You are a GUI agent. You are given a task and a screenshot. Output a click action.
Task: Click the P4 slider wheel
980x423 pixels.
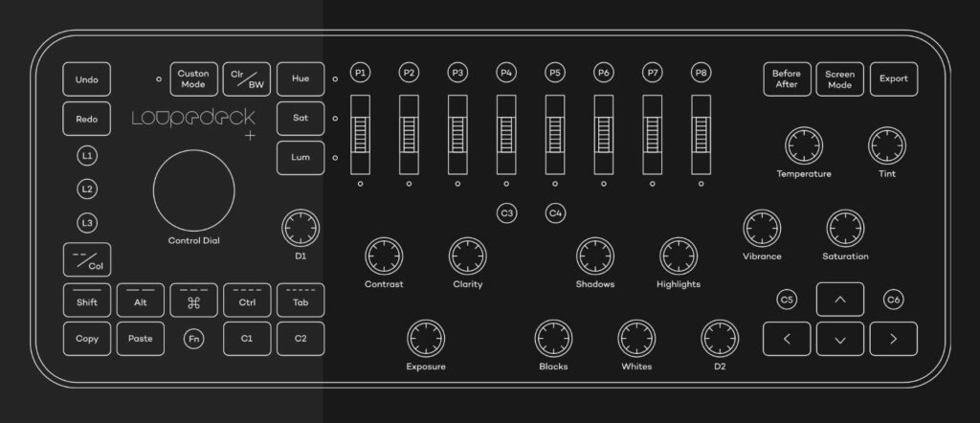[x=505, y=135]
